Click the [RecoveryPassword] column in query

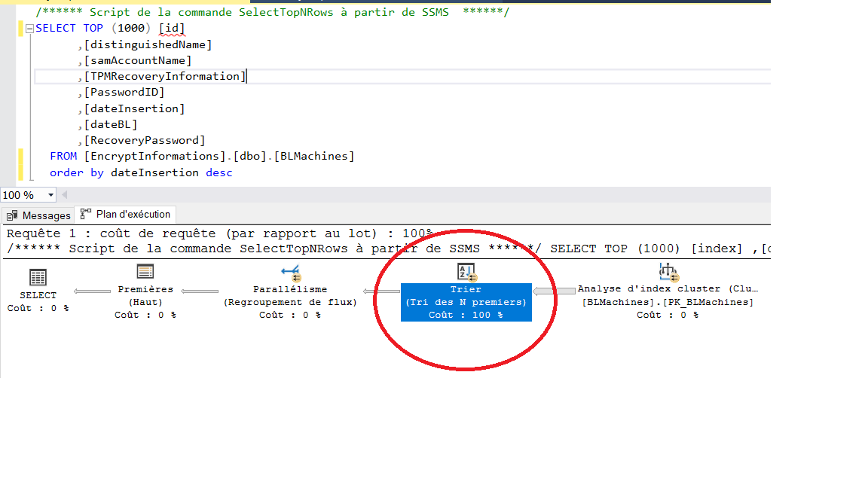coord(145,141)
